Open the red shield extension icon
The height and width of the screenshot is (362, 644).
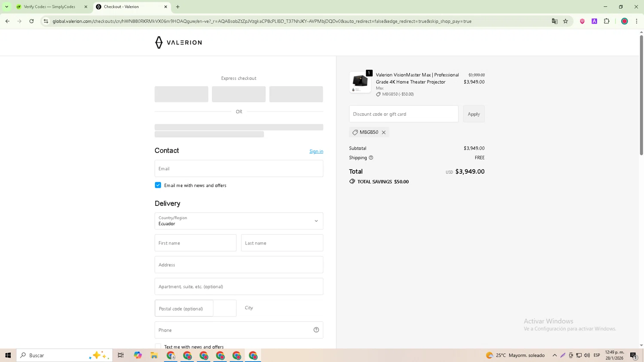(582, 21)
